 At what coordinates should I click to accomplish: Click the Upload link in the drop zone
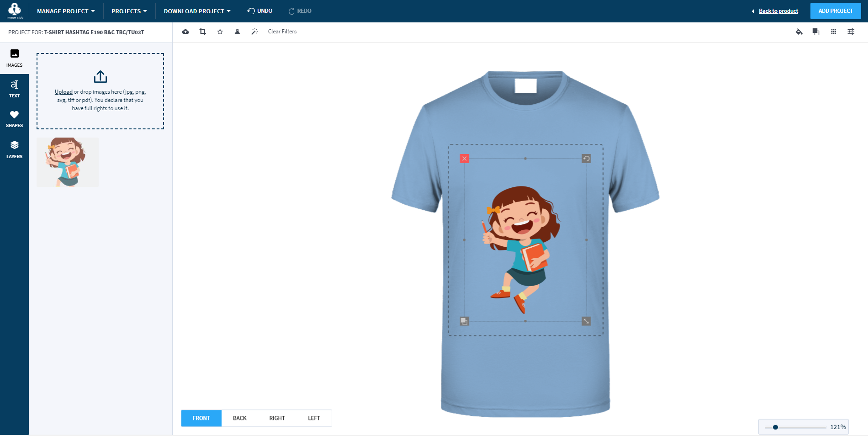click(64, 92)
